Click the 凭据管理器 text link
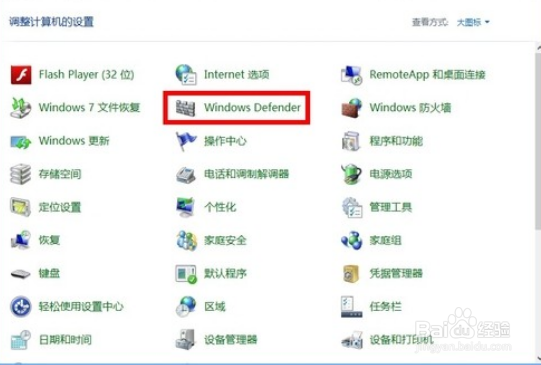 396,274
